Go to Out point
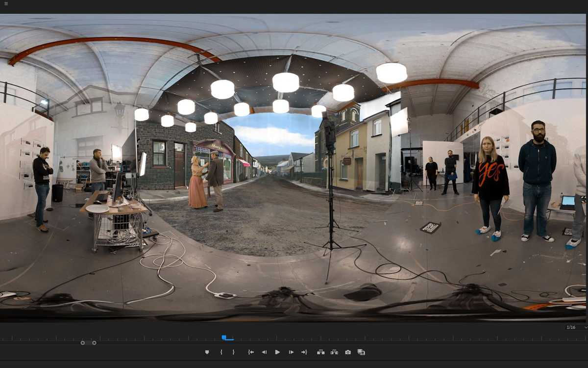Screen dimensions: 588x368 click(304, 352)
